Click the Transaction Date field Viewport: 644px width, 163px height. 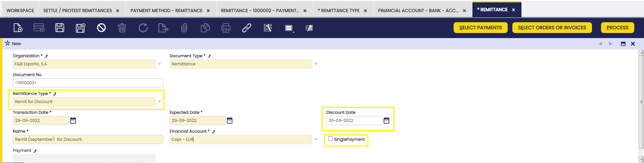click(x=41, y=121)
